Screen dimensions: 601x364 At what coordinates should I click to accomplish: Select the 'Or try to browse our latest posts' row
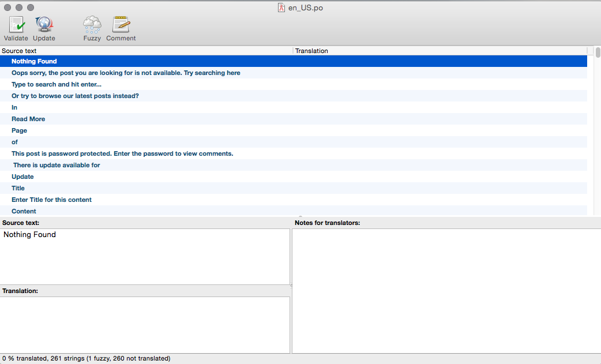(x=75, y=96)
